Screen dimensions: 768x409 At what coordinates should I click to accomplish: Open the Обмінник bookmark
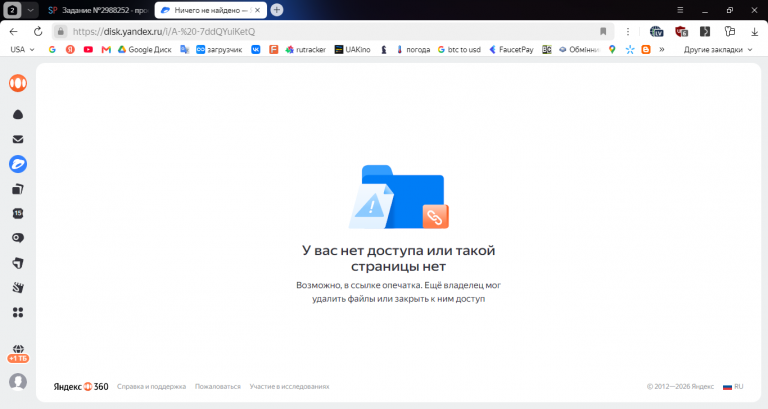click(x=579, y=49)
